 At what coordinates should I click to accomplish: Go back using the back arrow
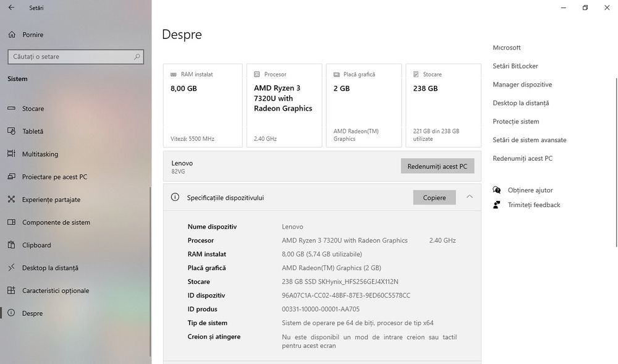pos(11,7)
